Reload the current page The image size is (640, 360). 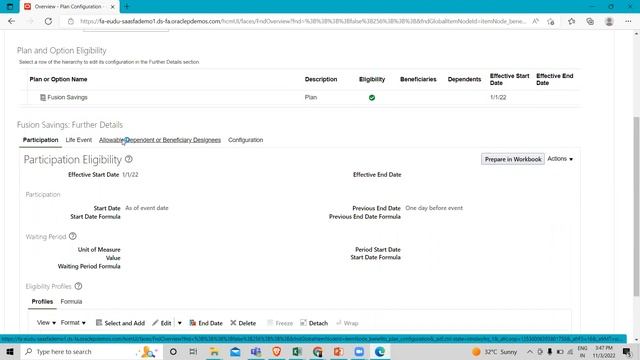coord(48,21)
